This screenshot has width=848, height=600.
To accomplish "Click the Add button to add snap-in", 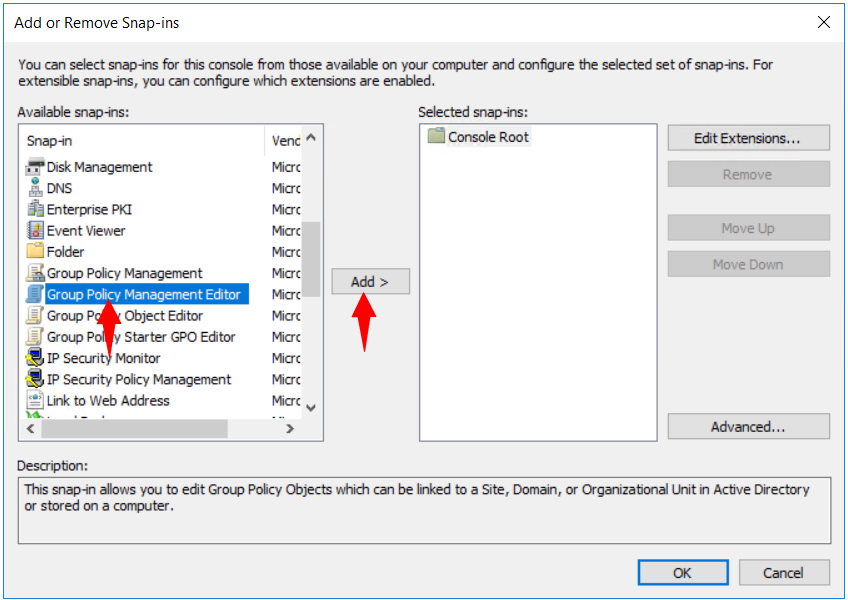I will (x=370, y=281).
